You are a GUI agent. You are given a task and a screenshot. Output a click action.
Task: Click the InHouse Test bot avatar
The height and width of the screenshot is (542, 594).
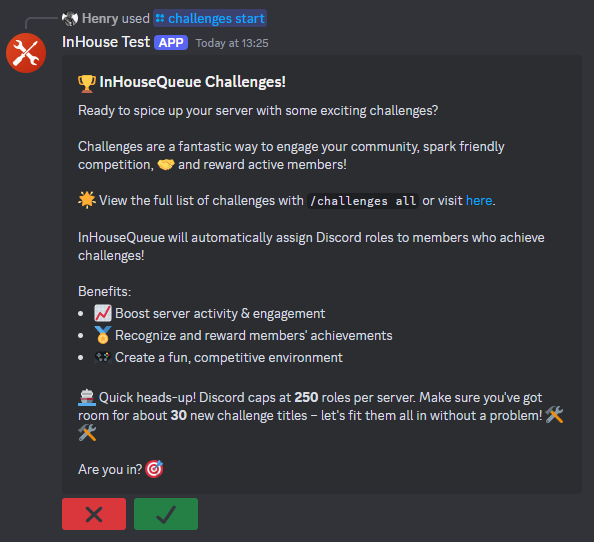26,53
